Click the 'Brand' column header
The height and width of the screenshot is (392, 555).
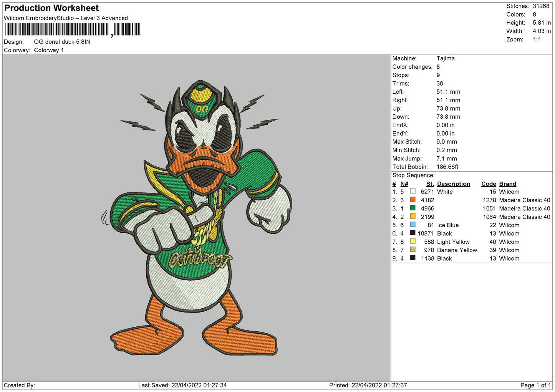pos(508,184)
